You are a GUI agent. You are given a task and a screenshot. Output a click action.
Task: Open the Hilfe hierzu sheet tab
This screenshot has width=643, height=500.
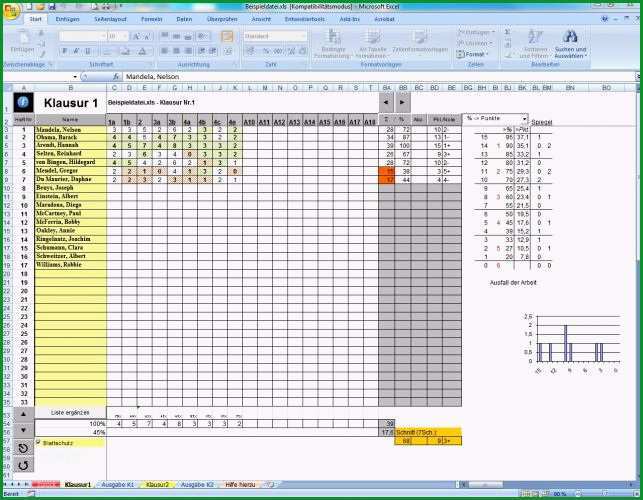tap(240, 485)
